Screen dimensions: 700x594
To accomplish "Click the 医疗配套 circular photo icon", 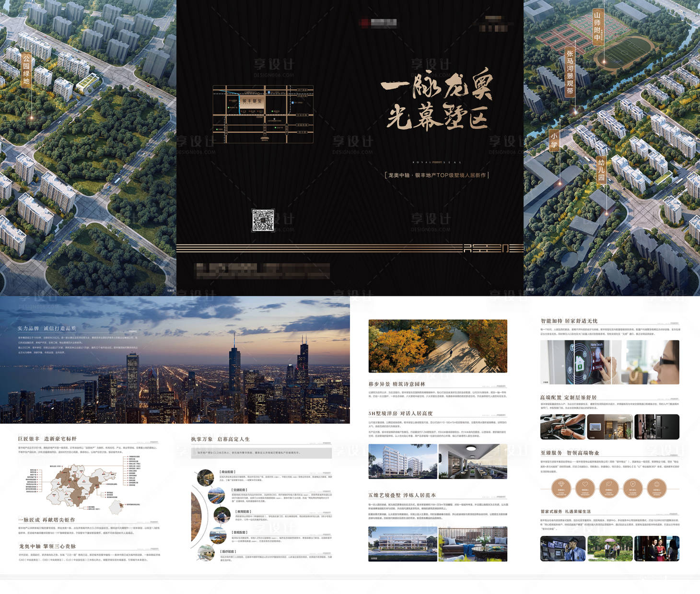I will [206, 553].
